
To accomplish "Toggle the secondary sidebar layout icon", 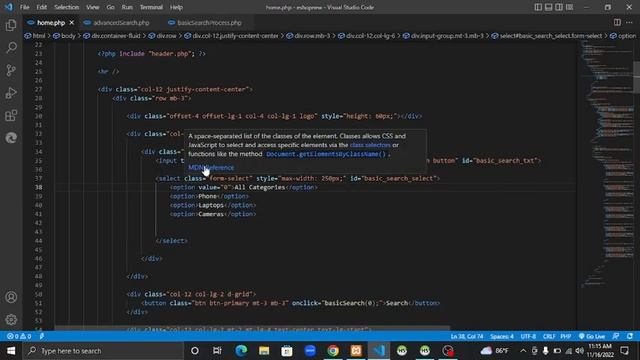I will 559,7.
